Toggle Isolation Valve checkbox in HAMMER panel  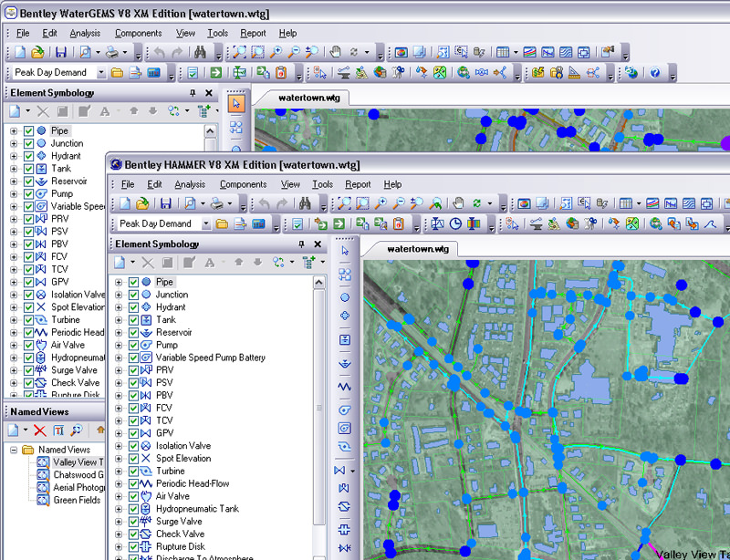[x=134, y=446]
